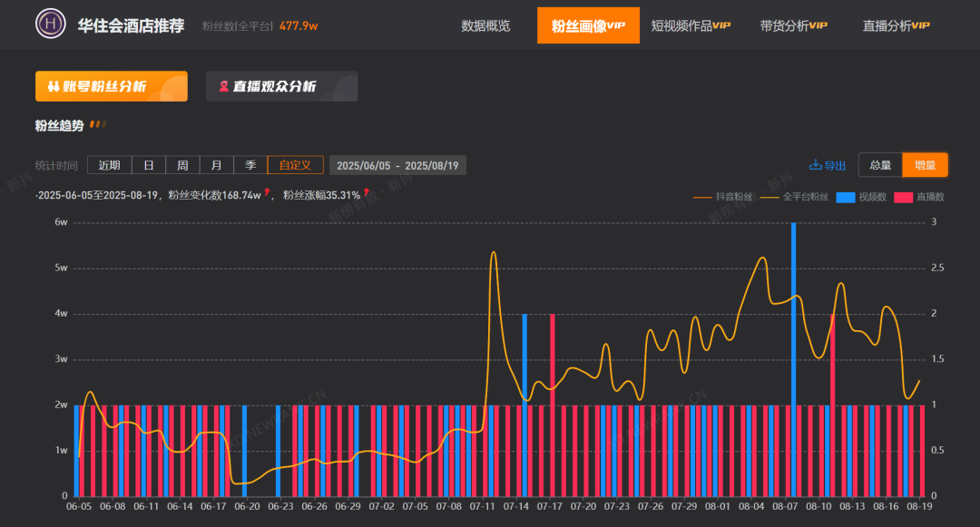Screen dimensions: 980x527
Task: Click the 粉丝涨幅35.31% text
Action: pyautogui.click(x=321, y=195)
